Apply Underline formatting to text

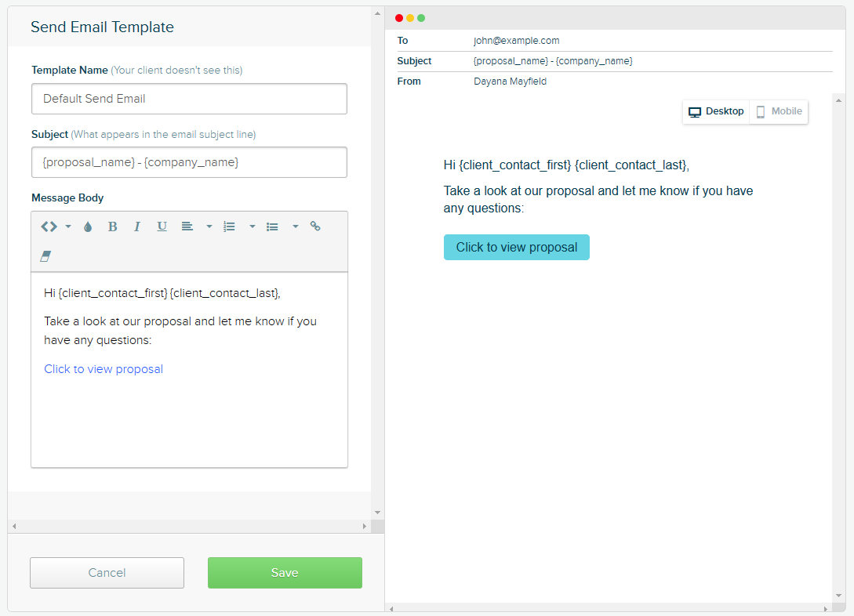[162, 226]
